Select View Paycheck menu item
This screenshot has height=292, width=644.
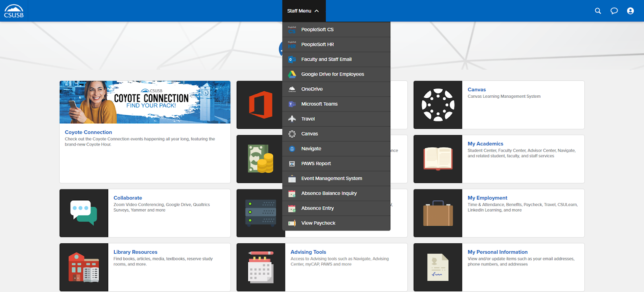(336, 223)
